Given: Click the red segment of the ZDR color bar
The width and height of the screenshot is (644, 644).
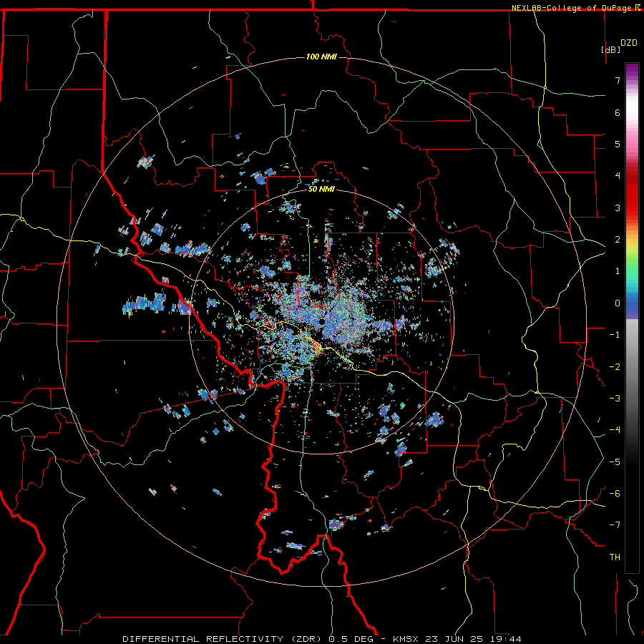Looking at the screenshot, I should click(632, 193).
